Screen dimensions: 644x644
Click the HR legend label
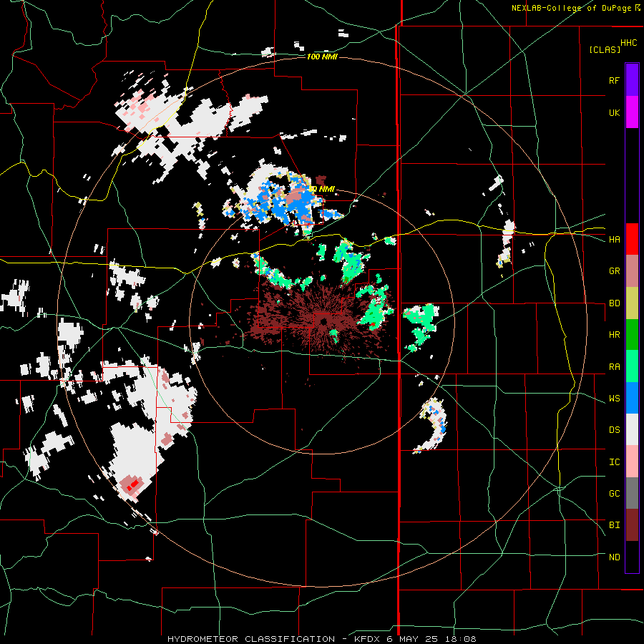coord(614,335)
